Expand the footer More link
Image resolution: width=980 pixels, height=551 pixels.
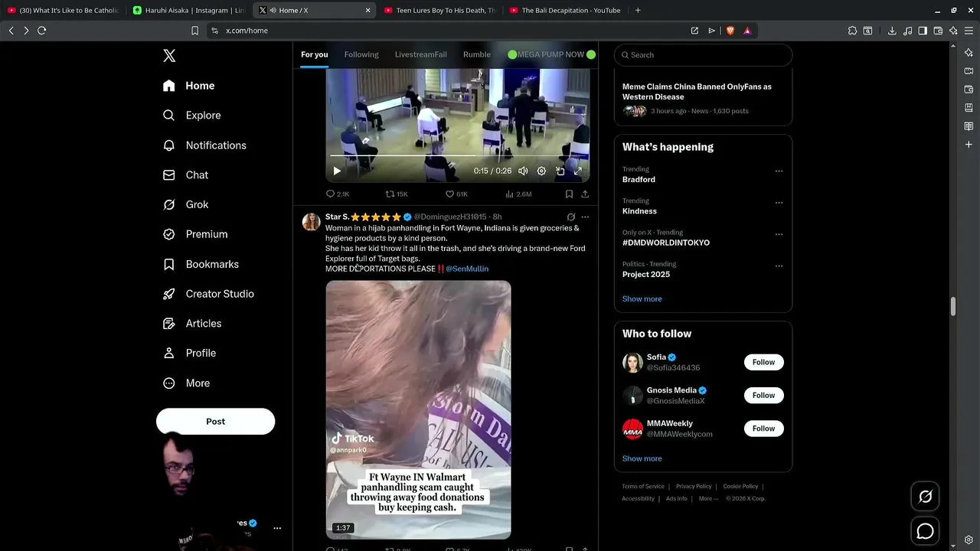tap(707, 499)
